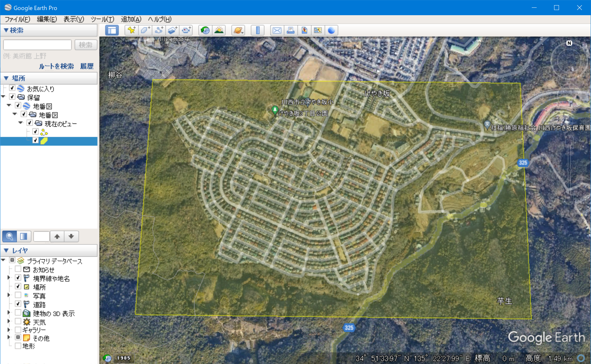
Task: Reset north with the compass N marker
Action: [569, 43]
